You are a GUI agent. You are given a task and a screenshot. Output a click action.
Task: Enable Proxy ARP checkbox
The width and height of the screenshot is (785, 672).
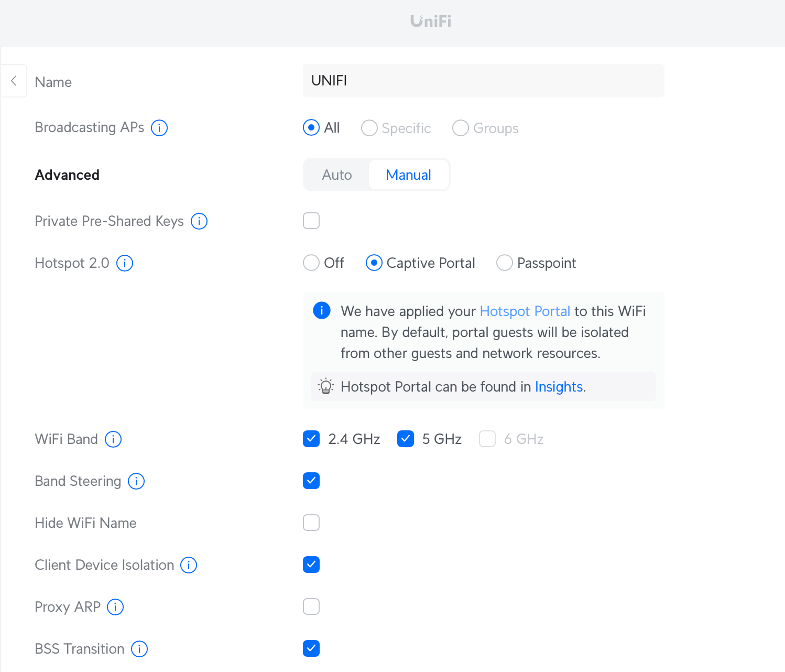[x=311, y=606]
